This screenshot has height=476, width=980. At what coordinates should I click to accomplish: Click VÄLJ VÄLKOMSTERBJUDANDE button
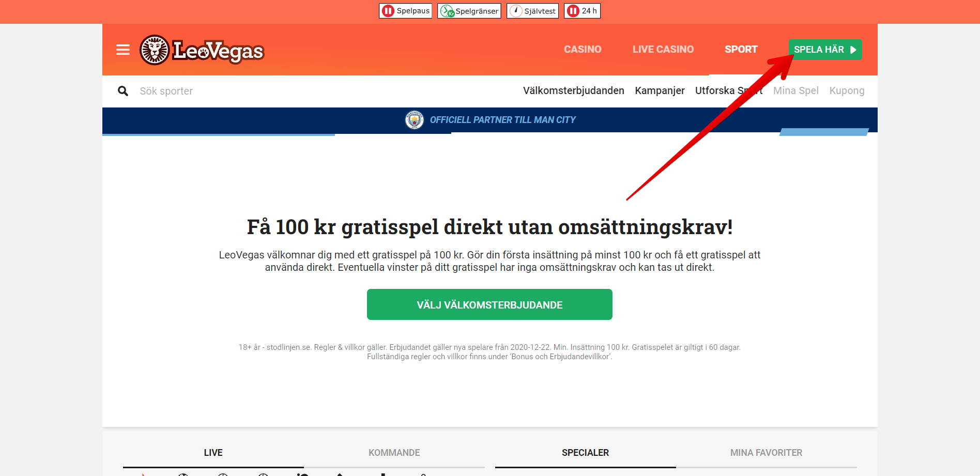[489, 304]
